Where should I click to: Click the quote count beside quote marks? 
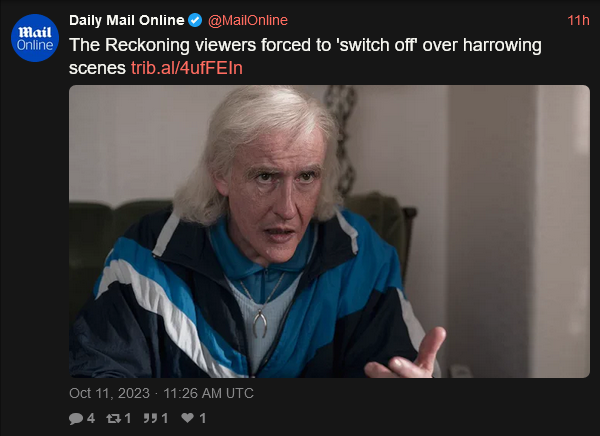165,418
